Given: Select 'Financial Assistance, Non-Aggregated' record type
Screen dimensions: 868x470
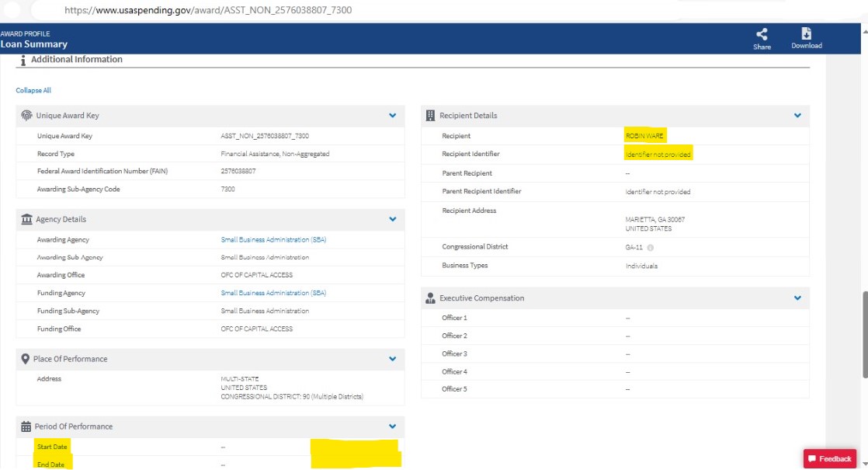Looking at the screenshot, I should (275, 154).
